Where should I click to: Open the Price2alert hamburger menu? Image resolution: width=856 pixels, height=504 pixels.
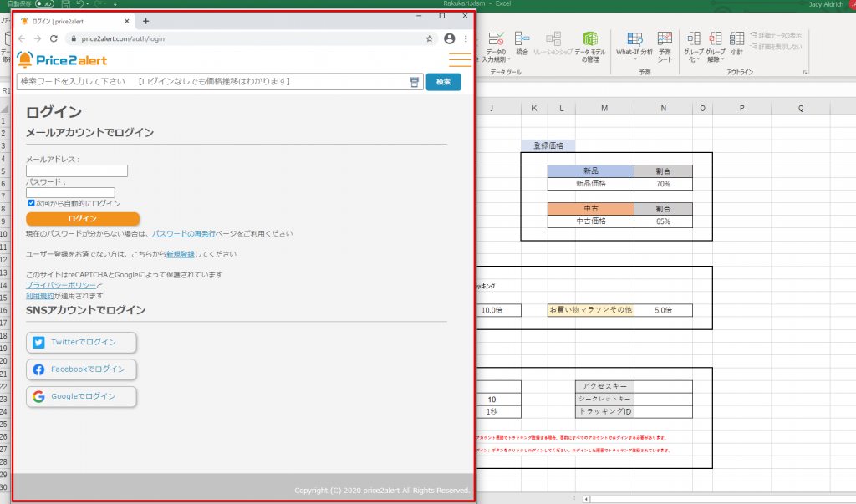(x=460, y=59)
